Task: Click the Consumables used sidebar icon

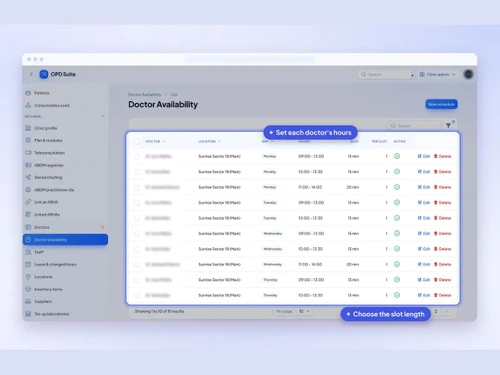Action: pos(28,105)
